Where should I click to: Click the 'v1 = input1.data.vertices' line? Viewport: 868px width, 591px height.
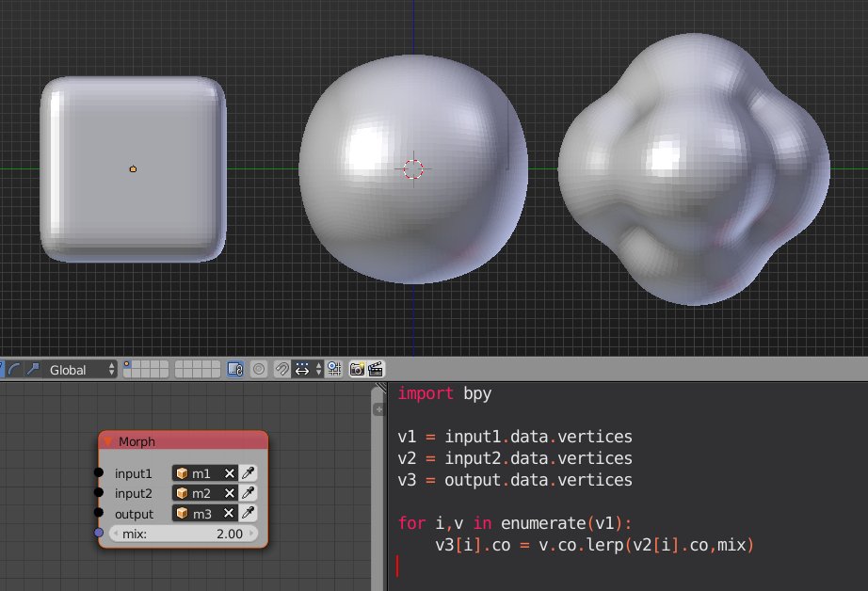tap(515, 437)
